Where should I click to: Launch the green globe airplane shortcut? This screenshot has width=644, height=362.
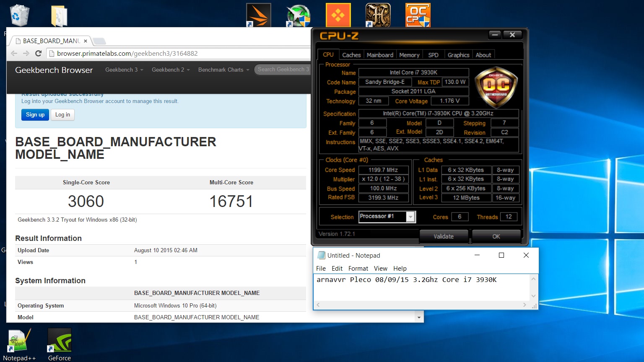pos(298,16)
